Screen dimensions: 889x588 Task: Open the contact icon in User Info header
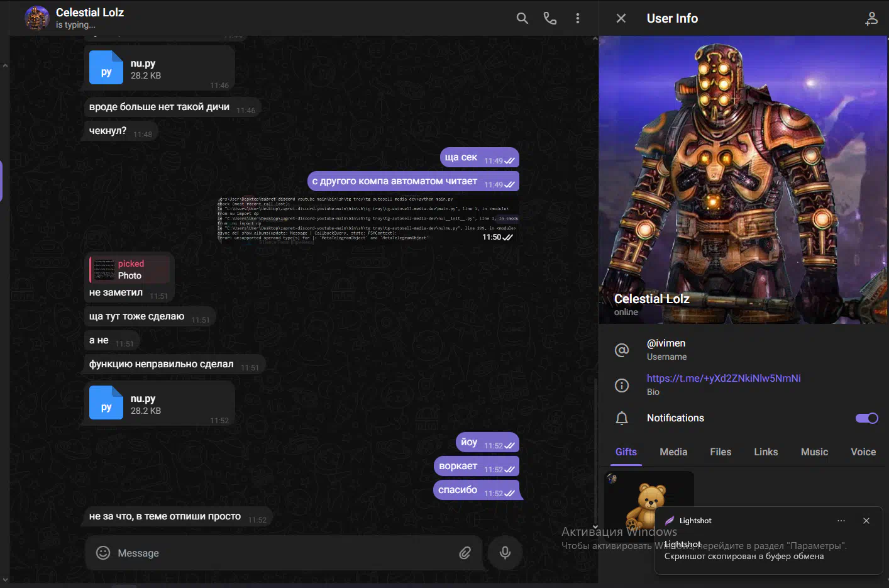(x=871, y=18)
